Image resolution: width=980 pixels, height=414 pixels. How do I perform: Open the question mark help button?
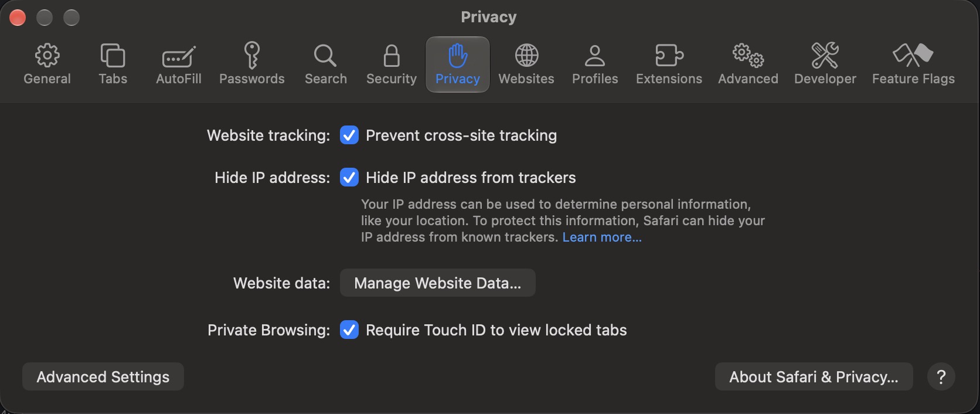[x=941, y=376]
